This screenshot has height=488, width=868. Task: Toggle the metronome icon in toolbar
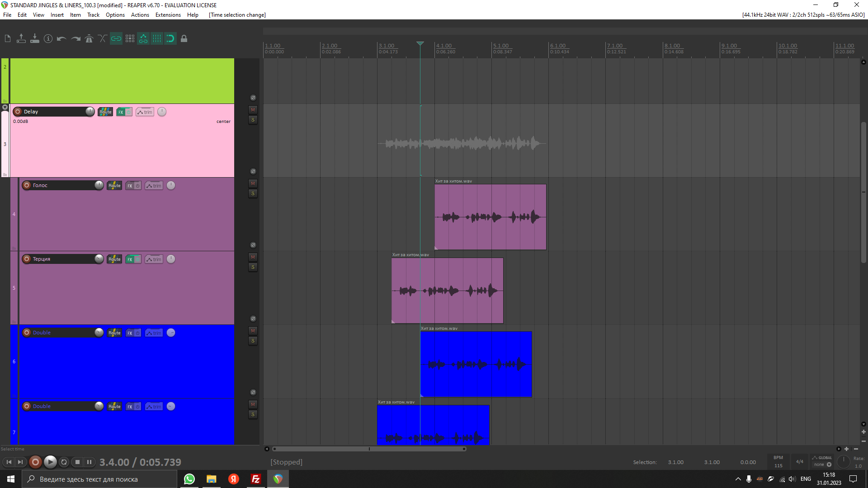89,39
